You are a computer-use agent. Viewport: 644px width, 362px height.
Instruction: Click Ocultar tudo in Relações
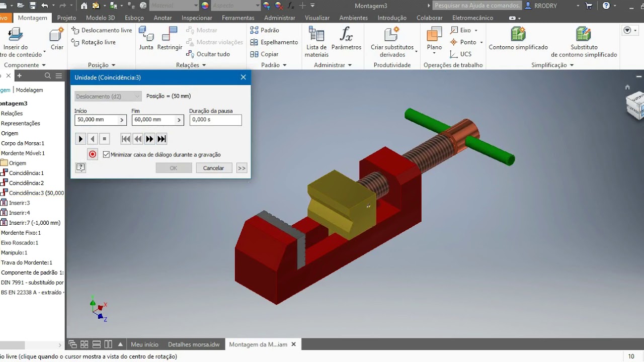point(208,54)
